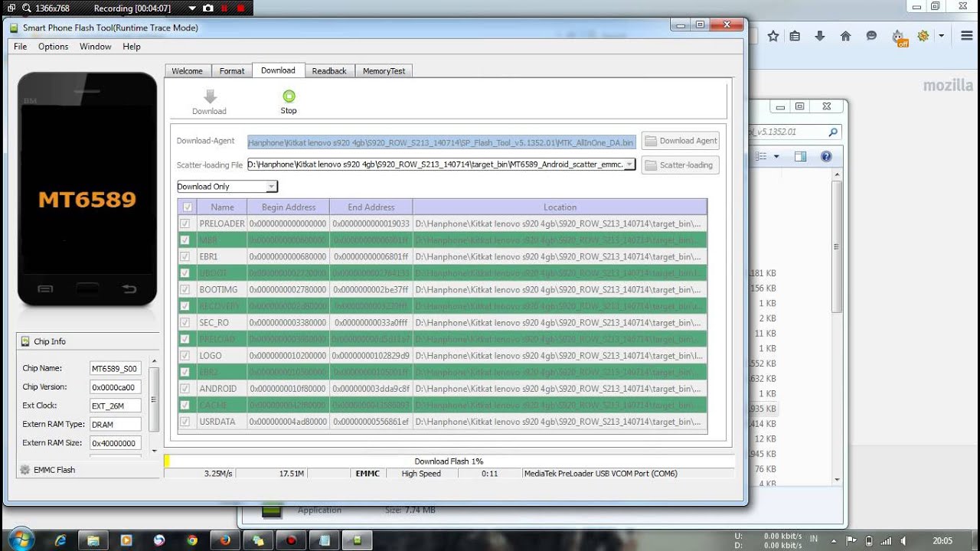
Task: Click the EMMC Flash gear icon
Action: [x=25, y=470]
